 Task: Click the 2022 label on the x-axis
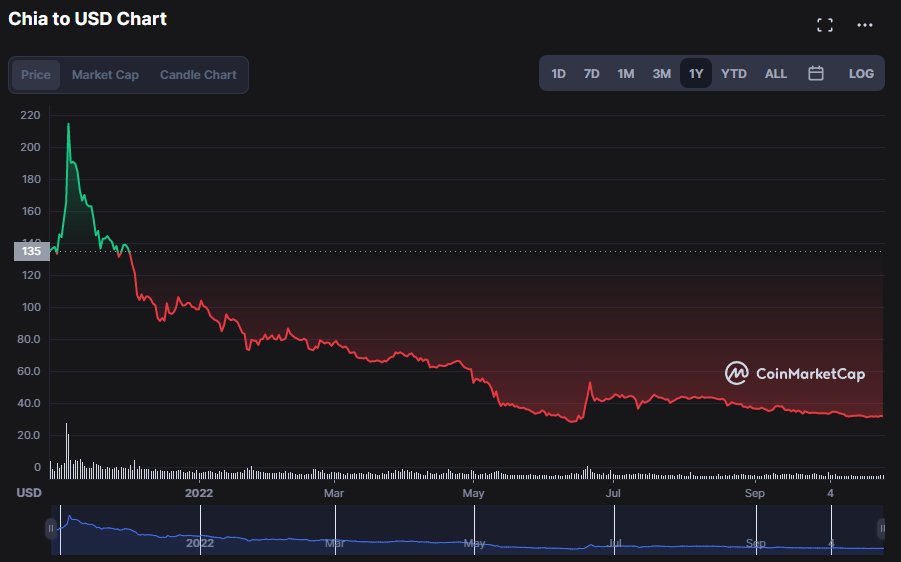pos(199,493)
